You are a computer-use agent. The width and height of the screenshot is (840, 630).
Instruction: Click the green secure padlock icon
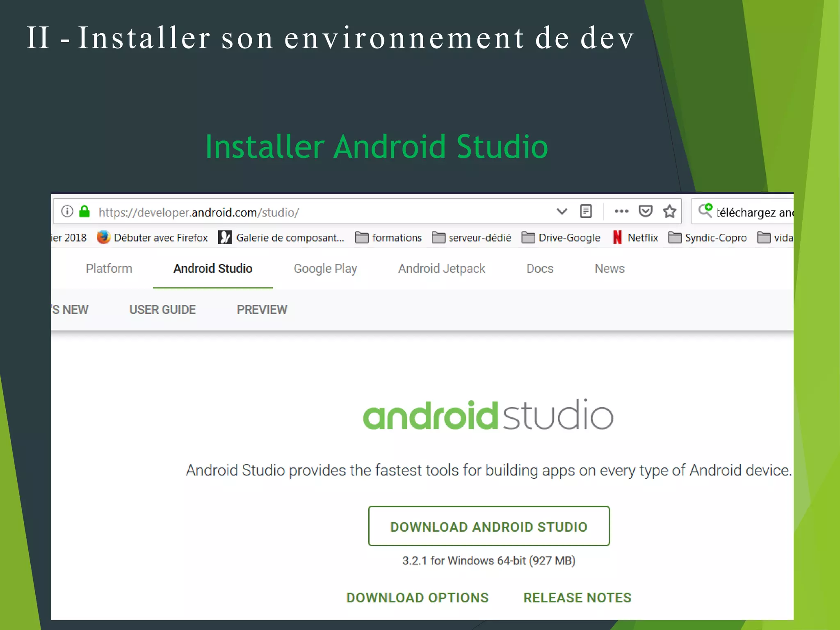point(84,212)
